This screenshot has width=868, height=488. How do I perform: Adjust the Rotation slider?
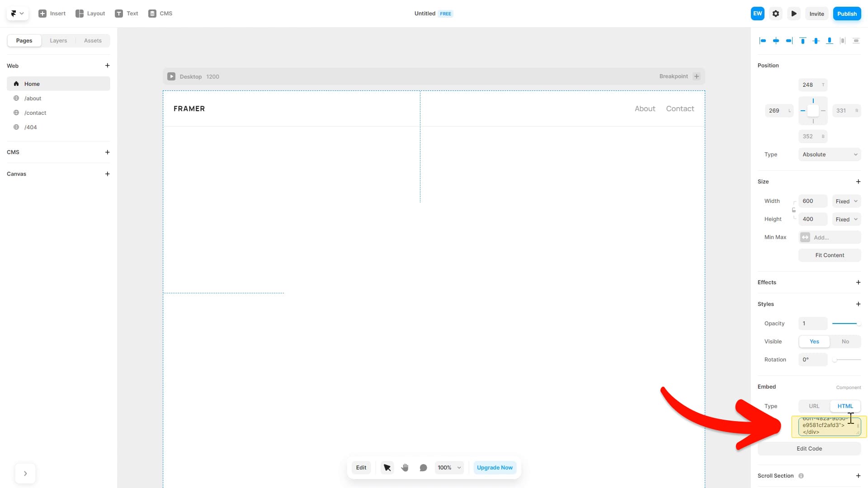(846, 360)
